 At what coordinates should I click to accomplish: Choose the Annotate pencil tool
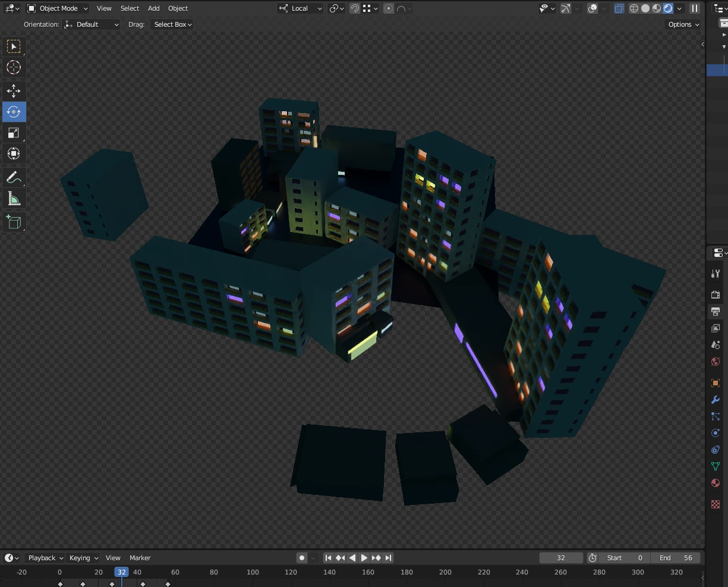coord(14,177)
